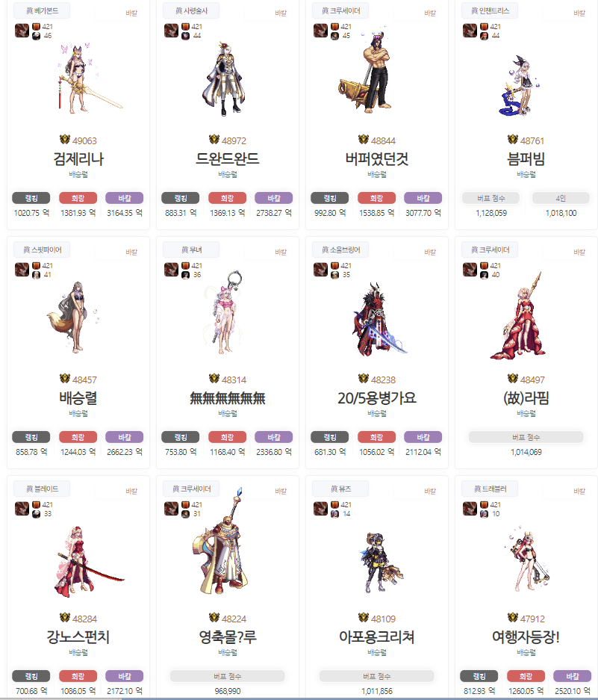Click the fame crest icon beside 48972

pyautogui.click(x=214, y=140)
